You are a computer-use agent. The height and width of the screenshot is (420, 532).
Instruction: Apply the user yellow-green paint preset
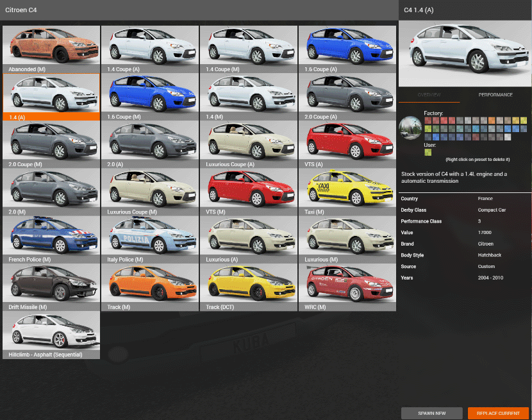[x=428, y=153]
